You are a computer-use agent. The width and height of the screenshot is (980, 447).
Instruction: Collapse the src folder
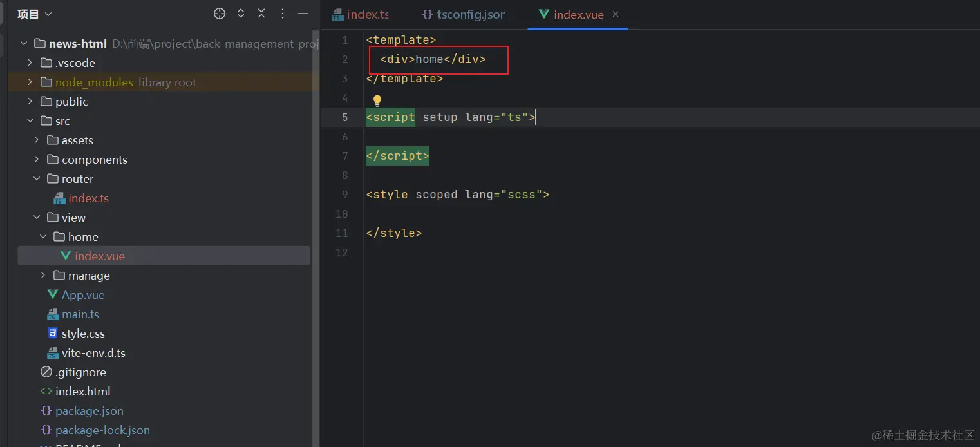[30, 121]
